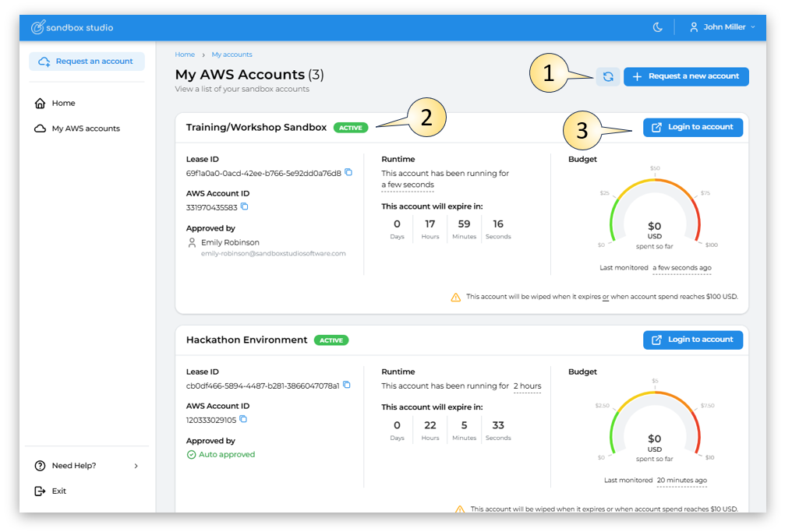Click the warning icon beside $100 USD wipe notice
This screenshot has height=532, width=792.
[x=455, y=298]
